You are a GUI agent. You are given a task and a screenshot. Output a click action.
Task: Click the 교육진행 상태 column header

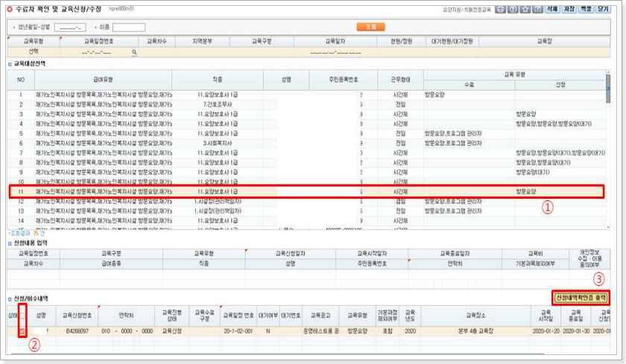coord(171,316)
